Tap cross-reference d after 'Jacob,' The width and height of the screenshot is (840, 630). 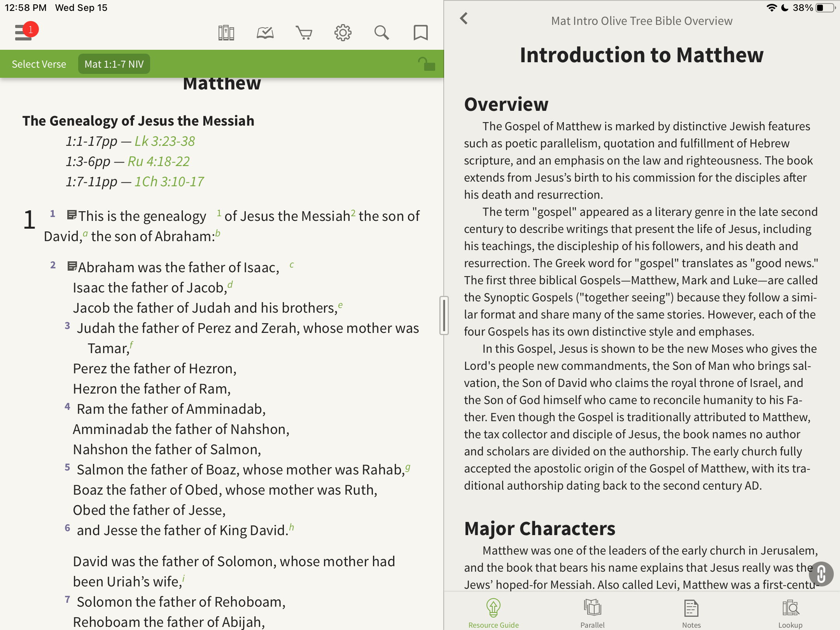click(x=230, y=285)
